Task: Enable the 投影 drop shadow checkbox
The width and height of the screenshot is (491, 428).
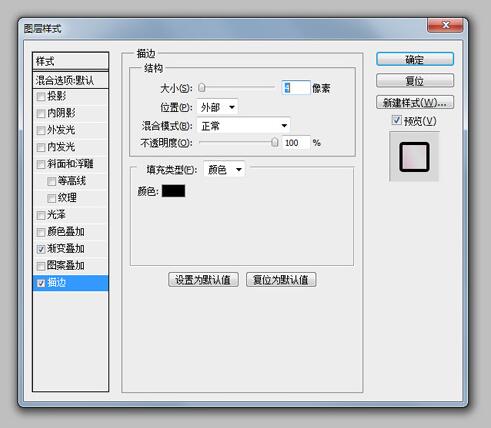Action: [x=41, y=97]
